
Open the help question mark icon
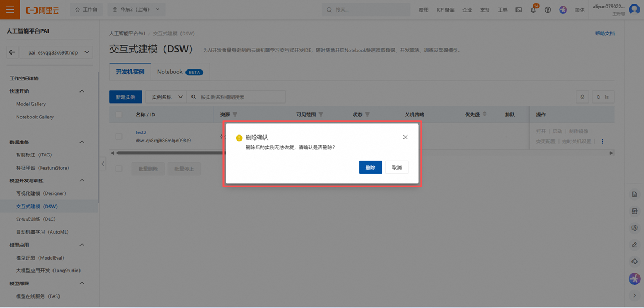[547, 10]
